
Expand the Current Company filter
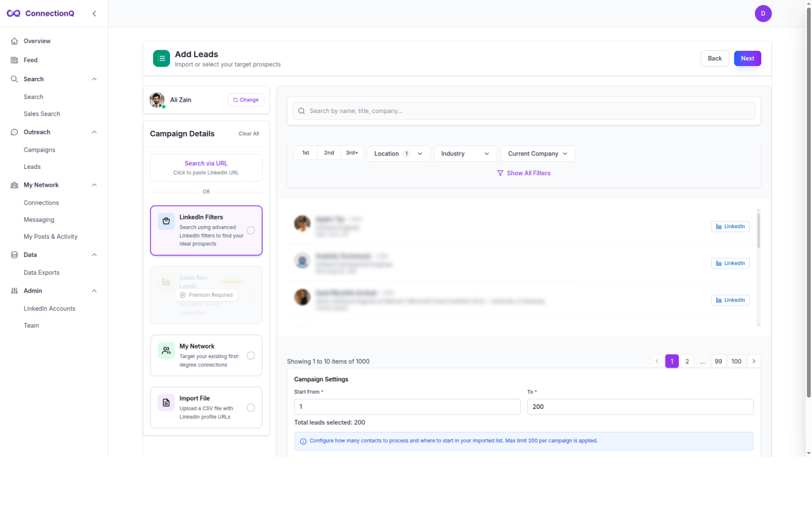click(x=537, y=153)
